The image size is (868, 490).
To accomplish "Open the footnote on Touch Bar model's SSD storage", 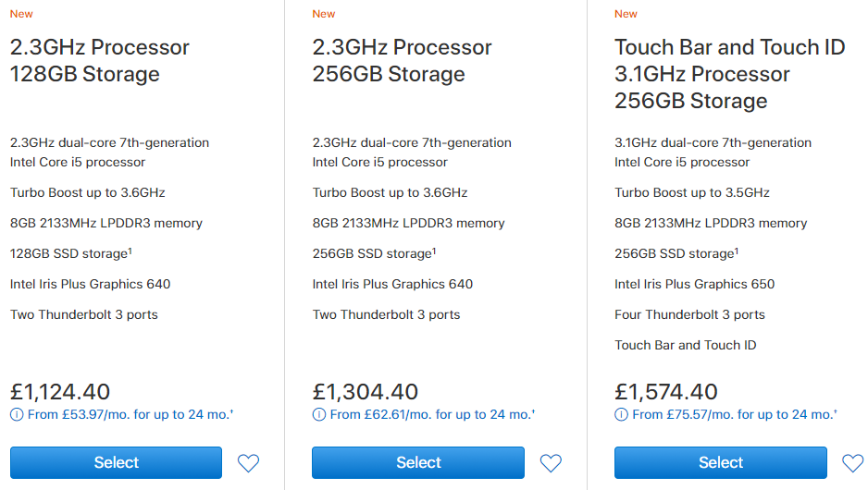I will click(x=736, y=251).
